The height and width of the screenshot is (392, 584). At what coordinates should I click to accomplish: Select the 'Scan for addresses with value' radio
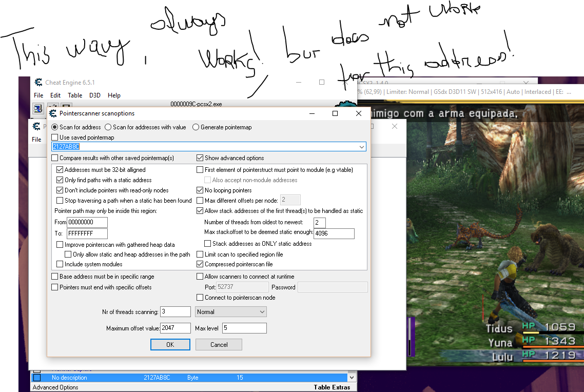(108, 127)
